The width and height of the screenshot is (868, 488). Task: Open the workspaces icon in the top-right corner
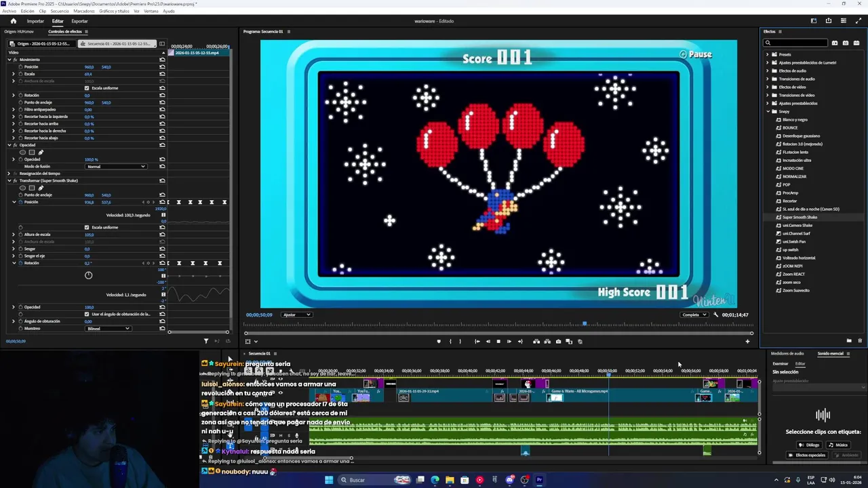[814, 21]
